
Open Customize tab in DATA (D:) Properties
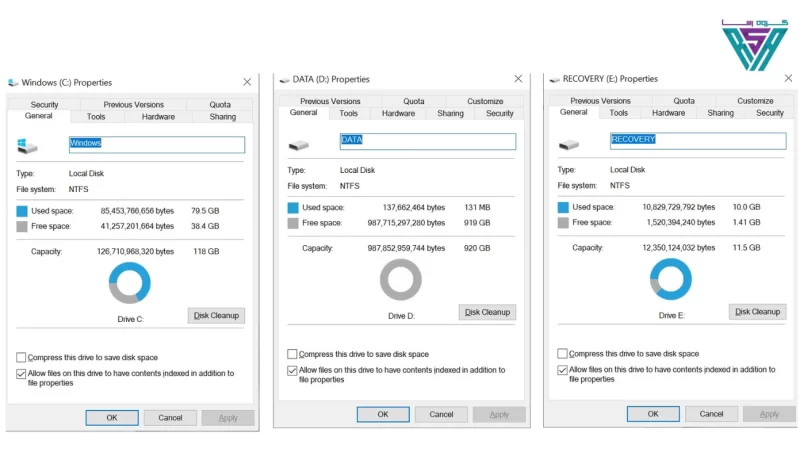click(485, 102)
